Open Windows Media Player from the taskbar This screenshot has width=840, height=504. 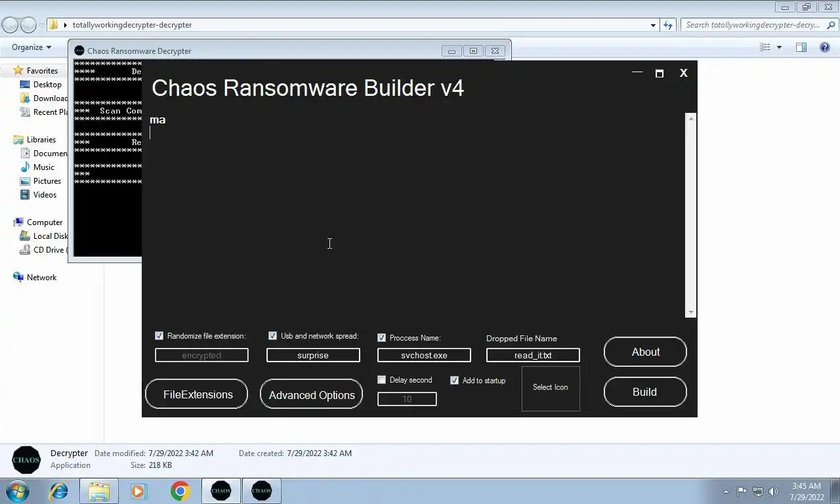(x=138, y=491)
